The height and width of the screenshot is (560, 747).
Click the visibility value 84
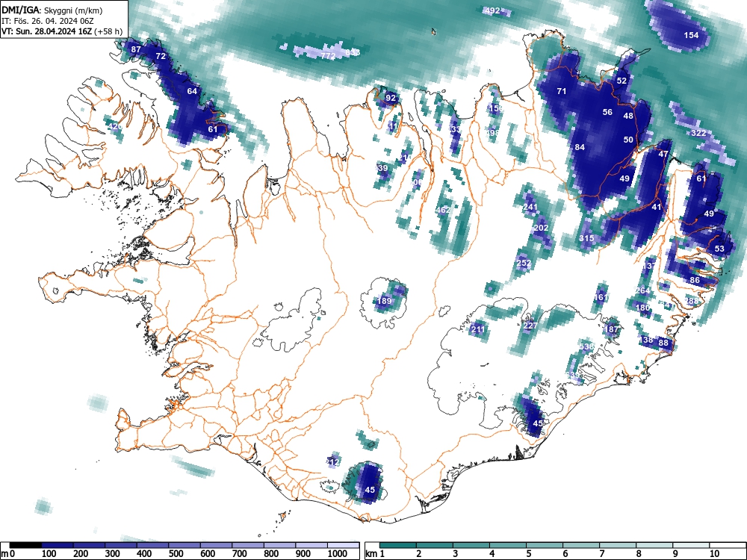(580, 147)
